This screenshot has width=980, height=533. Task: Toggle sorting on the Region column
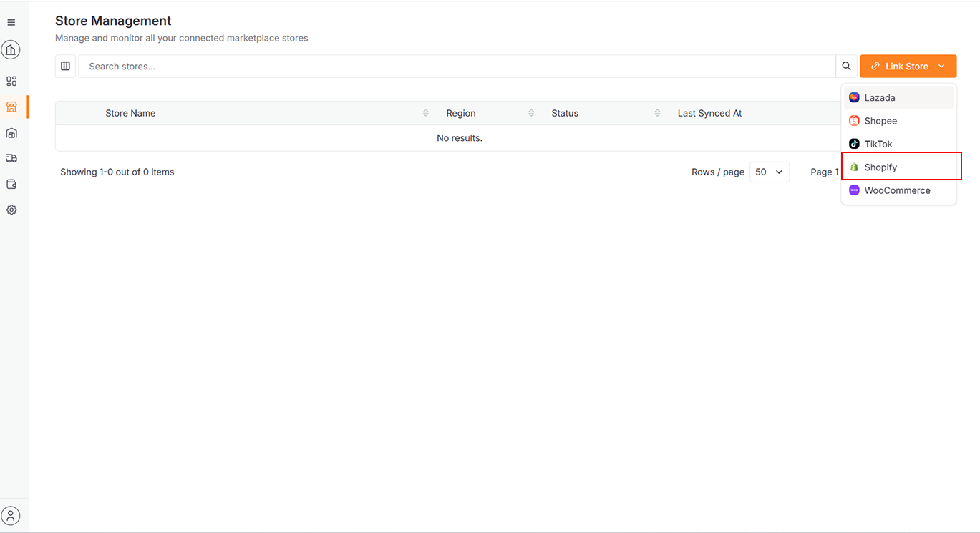click(530, 112)
